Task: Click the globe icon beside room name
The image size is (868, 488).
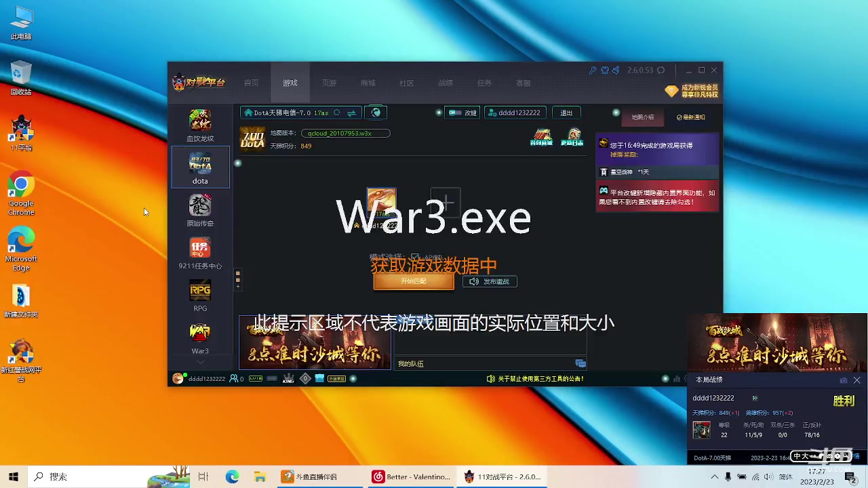Action: (x=376, y=113)
